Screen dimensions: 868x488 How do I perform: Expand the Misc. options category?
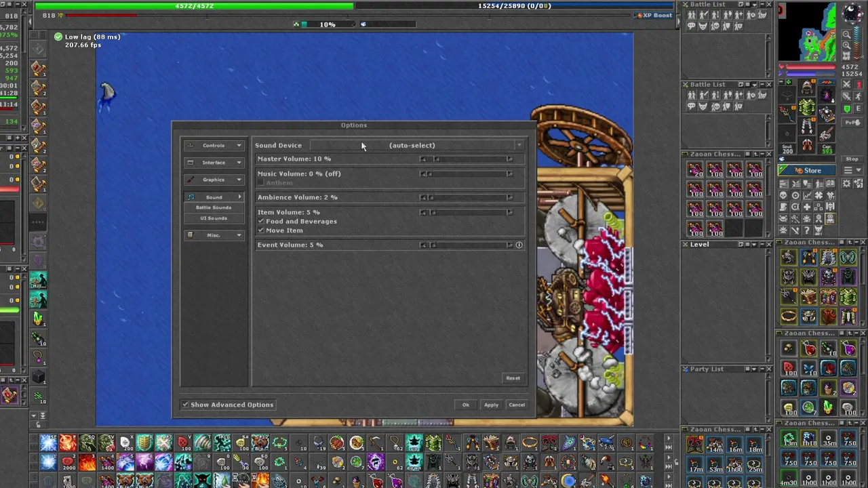coord(214,235)
